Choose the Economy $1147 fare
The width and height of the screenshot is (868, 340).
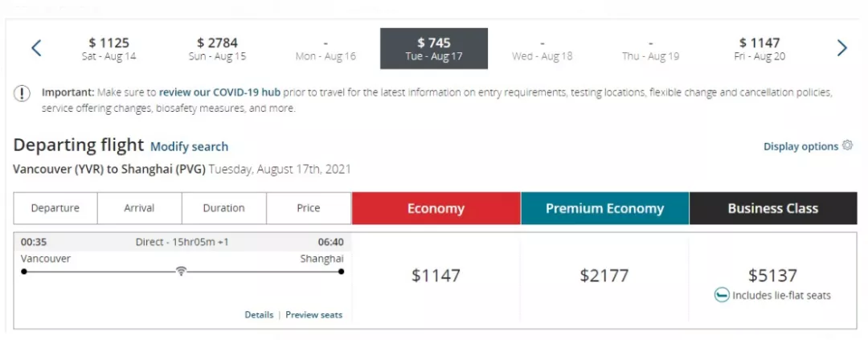point(436,276)
